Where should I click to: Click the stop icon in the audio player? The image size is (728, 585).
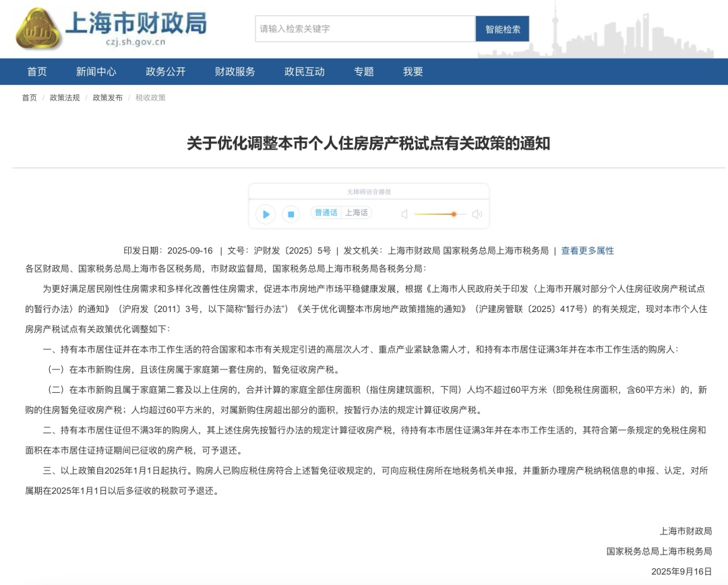[x=291, y=214]
